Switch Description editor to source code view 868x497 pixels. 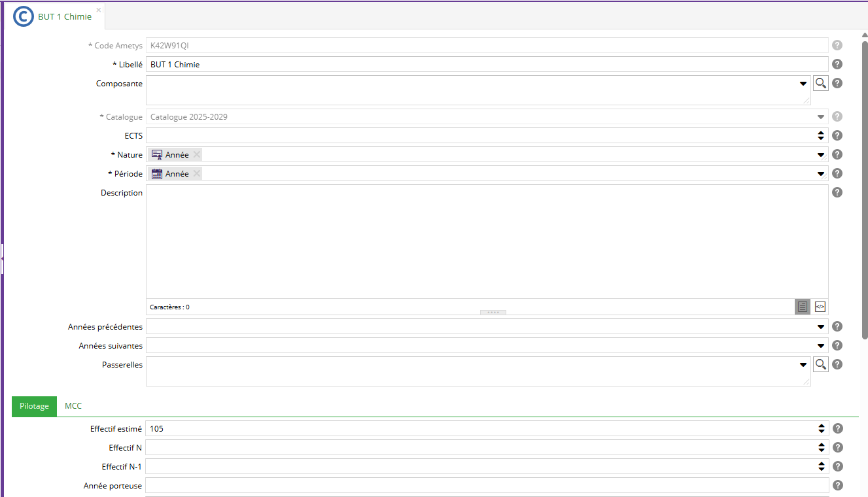click(820, 307)
